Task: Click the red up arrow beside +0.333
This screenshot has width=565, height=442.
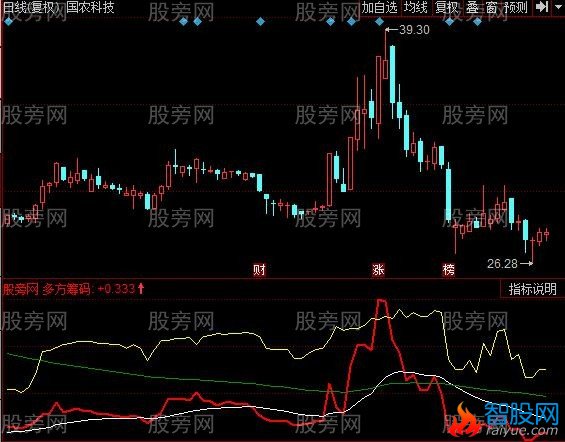Action: pyautogui.click(x=141, y=288)
